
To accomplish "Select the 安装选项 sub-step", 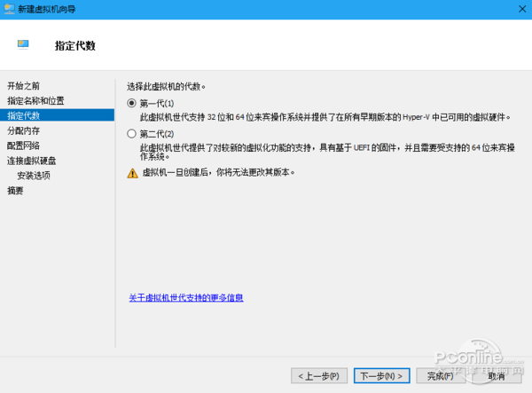I will [x=34, y=176].
